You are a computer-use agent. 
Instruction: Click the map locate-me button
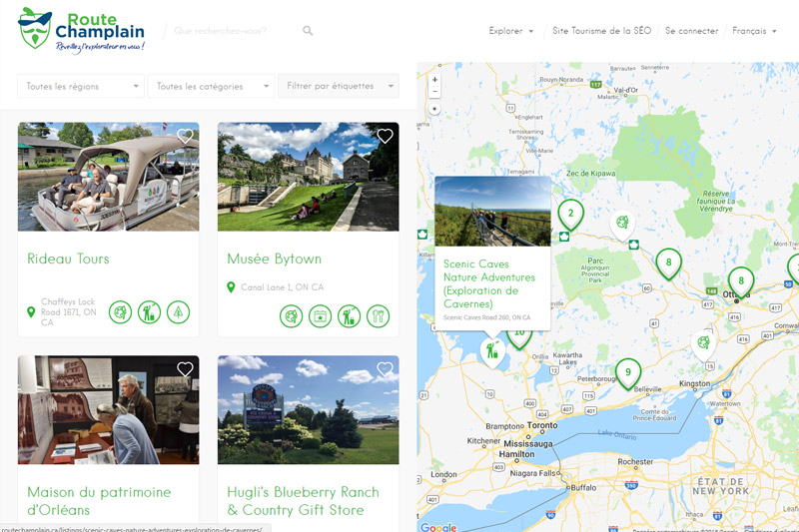pyautogui.click(x=434, y=109)
